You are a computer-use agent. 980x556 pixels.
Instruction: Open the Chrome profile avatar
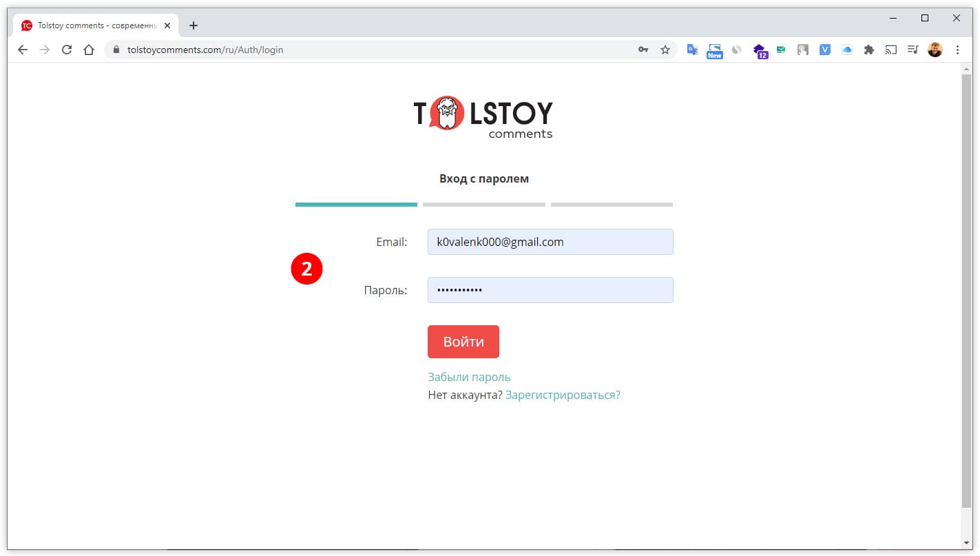click(935, 50)
